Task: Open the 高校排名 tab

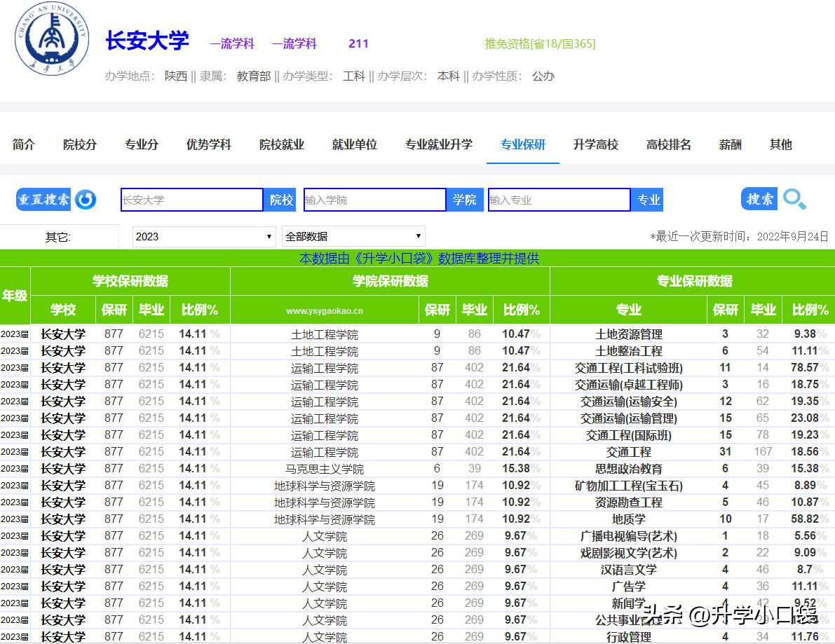Action: coord(669,144)
